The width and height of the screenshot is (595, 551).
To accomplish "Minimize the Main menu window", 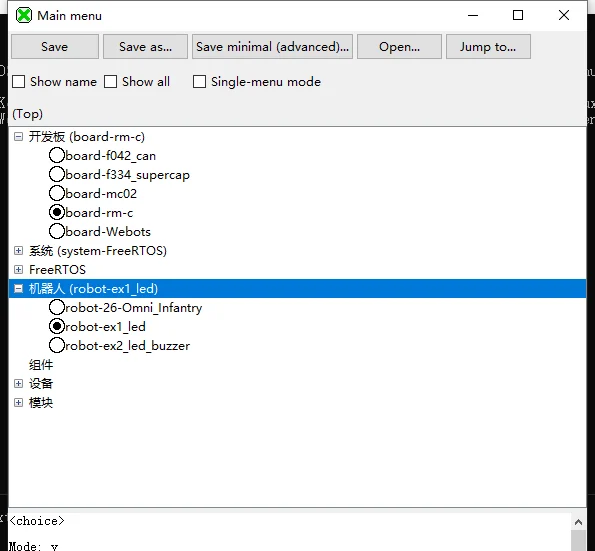I will (x=473, y=15).
